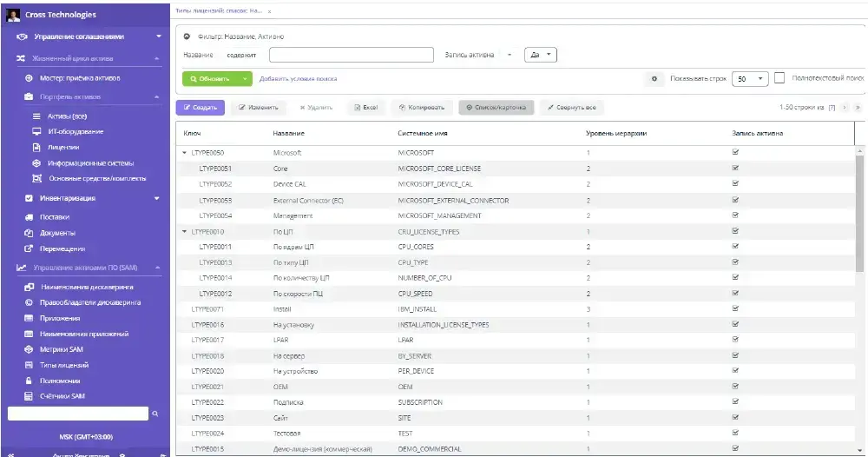
Task: Jump to last page double arrow
Action: 858,108
